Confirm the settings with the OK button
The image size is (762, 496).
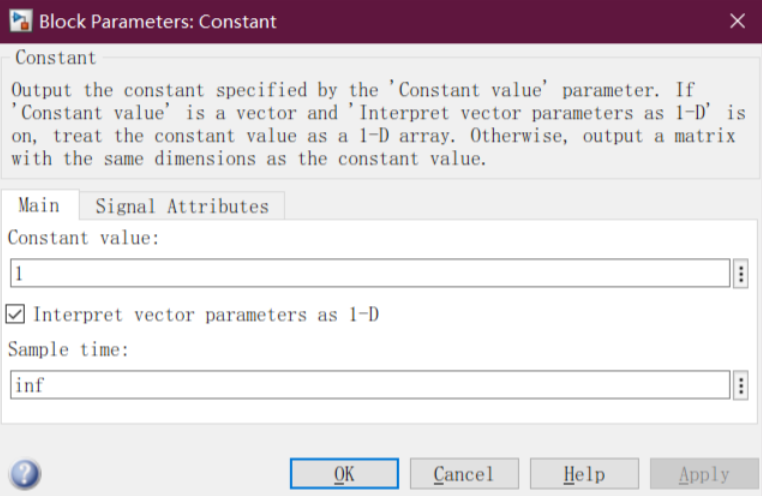(x=345, y=474)
